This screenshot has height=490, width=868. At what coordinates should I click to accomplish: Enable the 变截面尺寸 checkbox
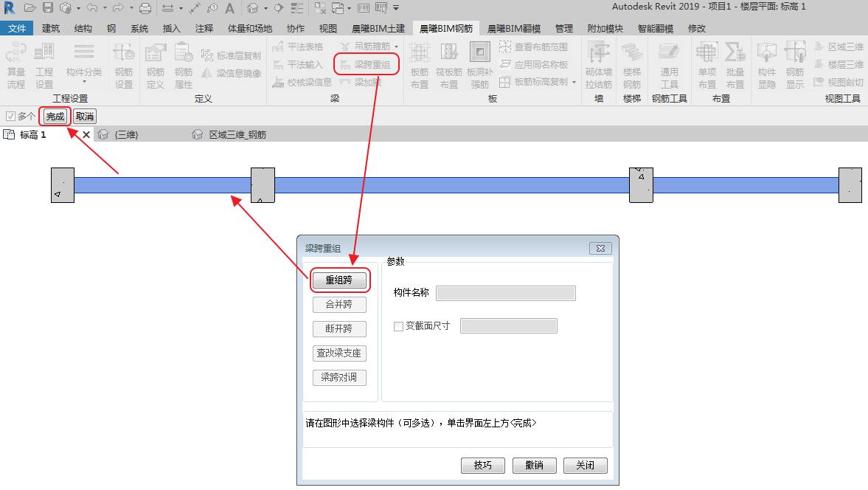click(398, 327)
